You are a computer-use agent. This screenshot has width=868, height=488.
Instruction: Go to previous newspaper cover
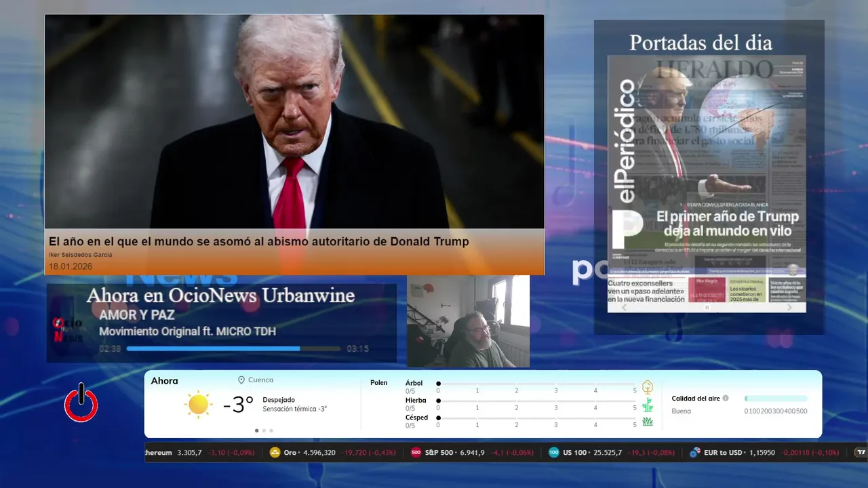click(625, 308)
